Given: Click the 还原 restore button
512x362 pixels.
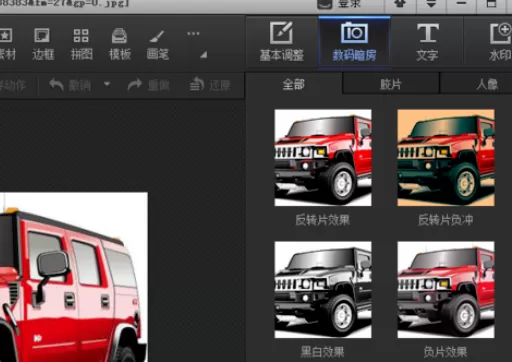Looking at the screenshot, I should [210, 85].
